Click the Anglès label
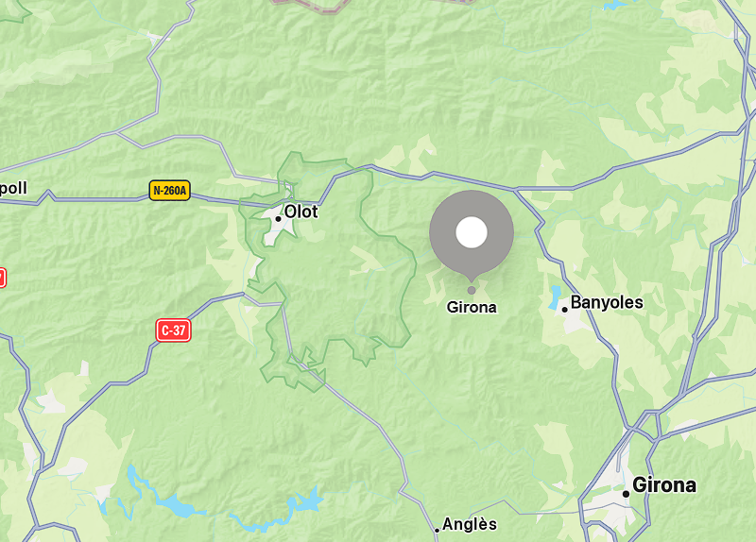This screenshot has width=756, height=542. (469, 524)
